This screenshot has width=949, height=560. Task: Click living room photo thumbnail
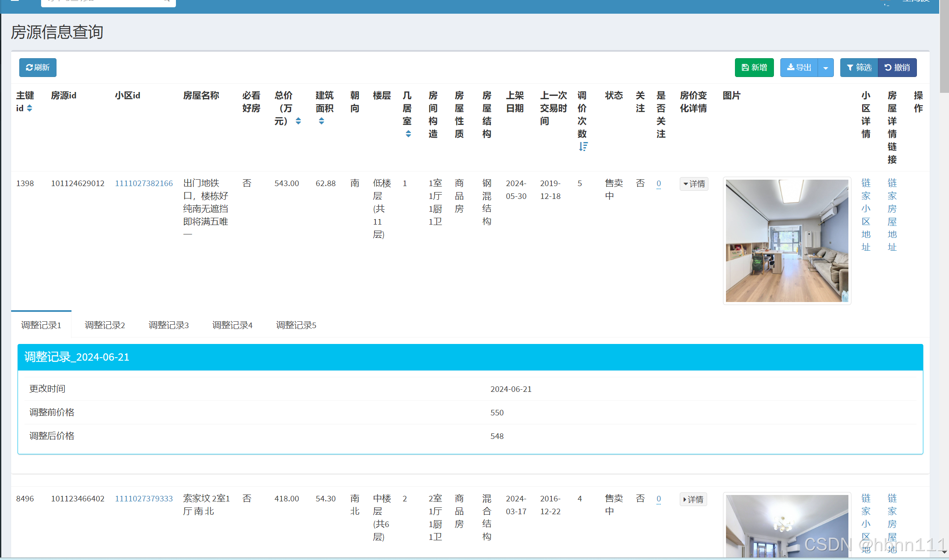787,240
